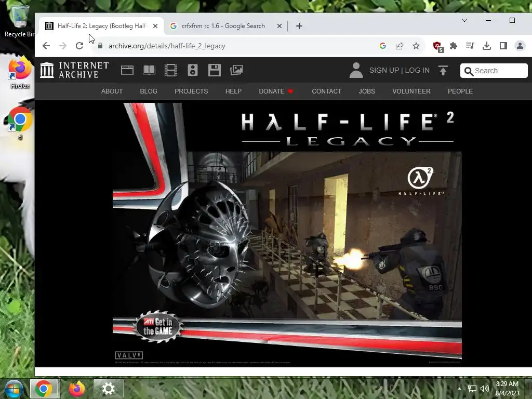Open the Chrome profile icon
Screen dimensions: 532x399
(x=520, y=46)
